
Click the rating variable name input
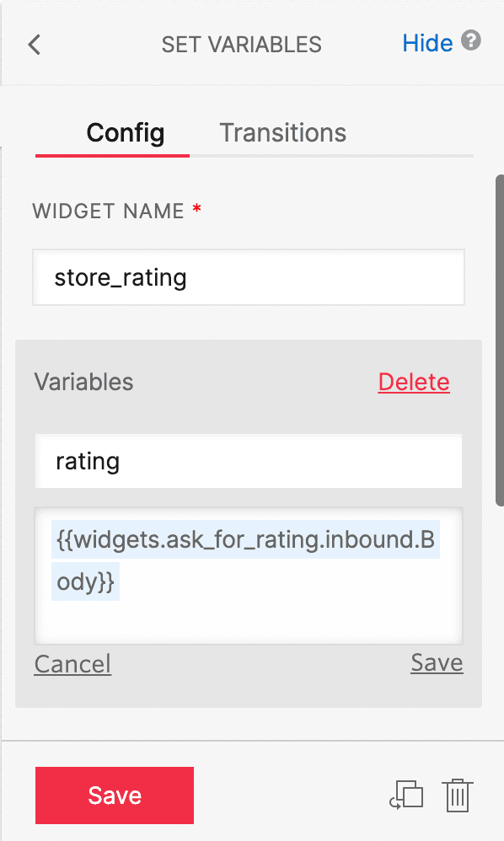click(x=249, y=461)
